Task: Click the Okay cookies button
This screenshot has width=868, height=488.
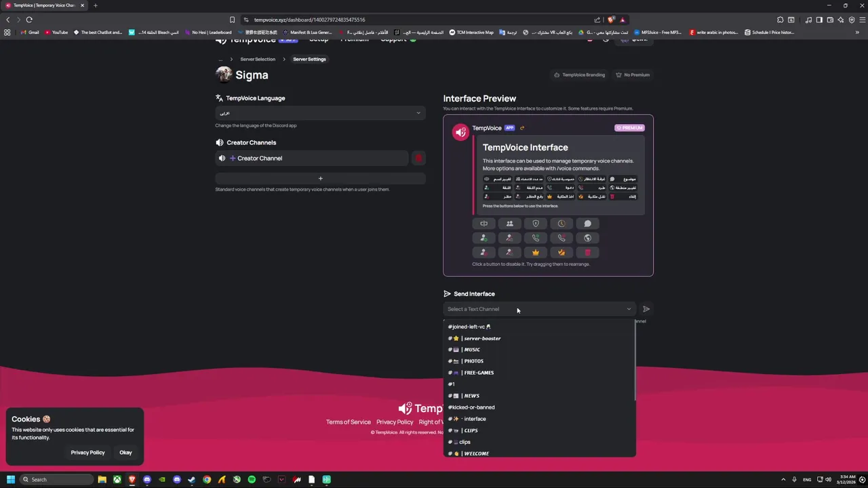Action: pos(125,452)
